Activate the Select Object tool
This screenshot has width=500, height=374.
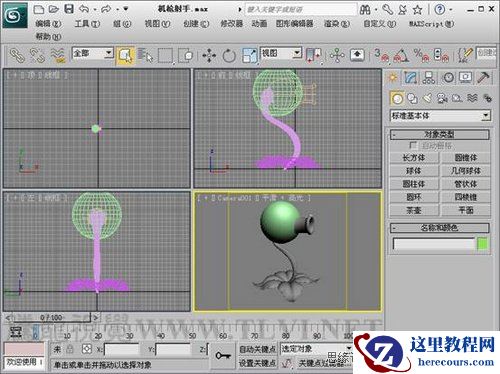pyautogui.click(x=125, y=55)
